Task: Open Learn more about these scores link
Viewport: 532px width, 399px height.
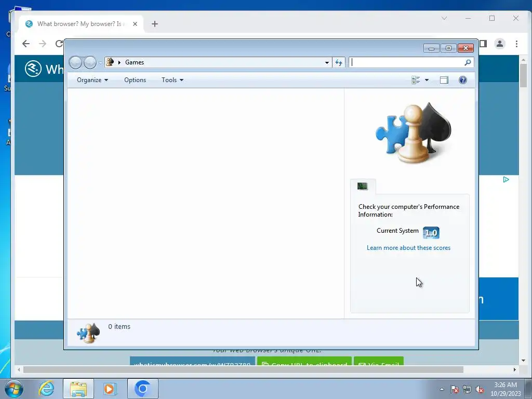Action: [408, 248]
